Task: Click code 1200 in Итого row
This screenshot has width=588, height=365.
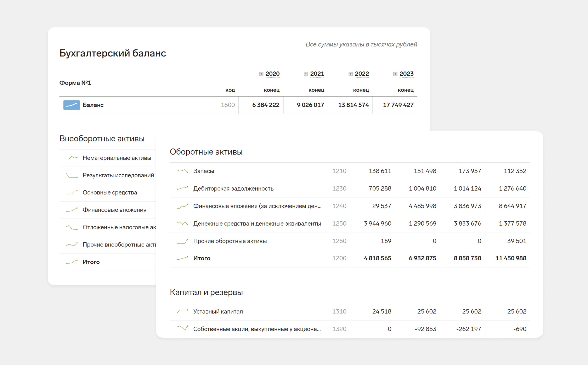Action: [339, 258]
